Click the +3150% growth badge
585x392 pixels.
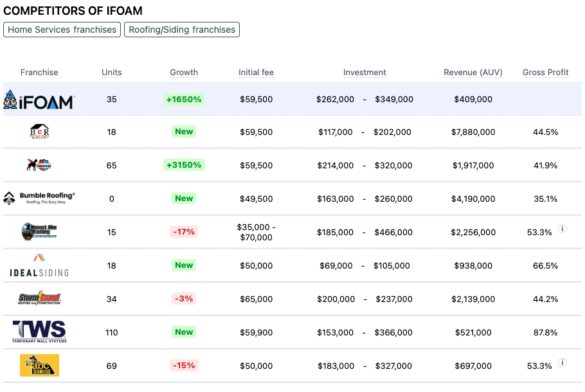(184, 165)
